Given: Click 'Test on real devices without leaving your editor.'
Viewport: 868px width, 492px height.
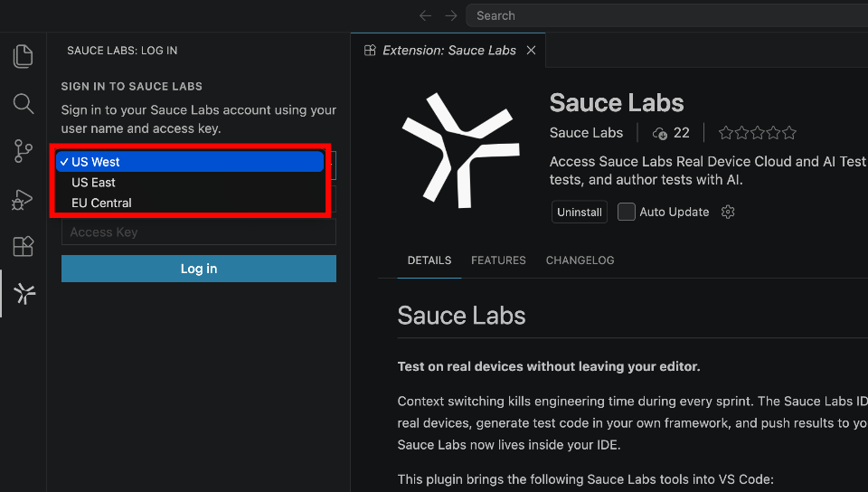Looking at the screenshot, I should click(x=549, y=366).
